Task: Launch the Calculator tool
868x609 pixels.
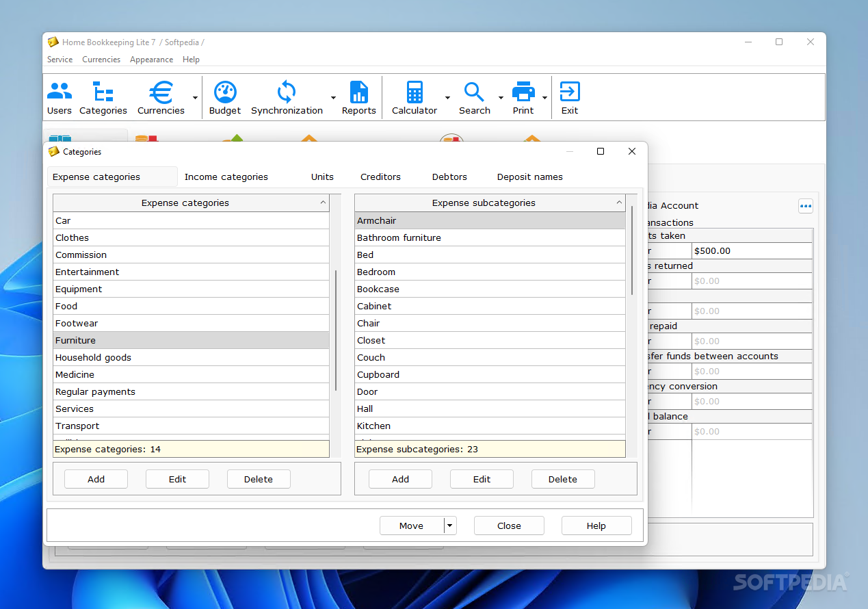Action: click(x=415, y=98)
